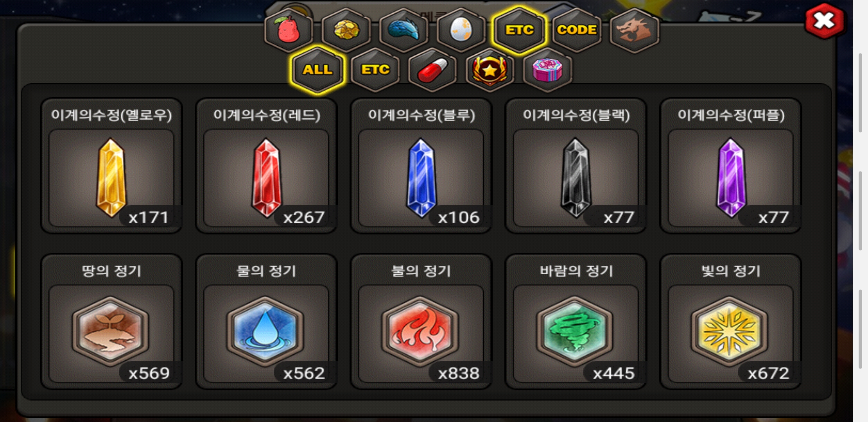Pick the black crystal item x77

576,166
